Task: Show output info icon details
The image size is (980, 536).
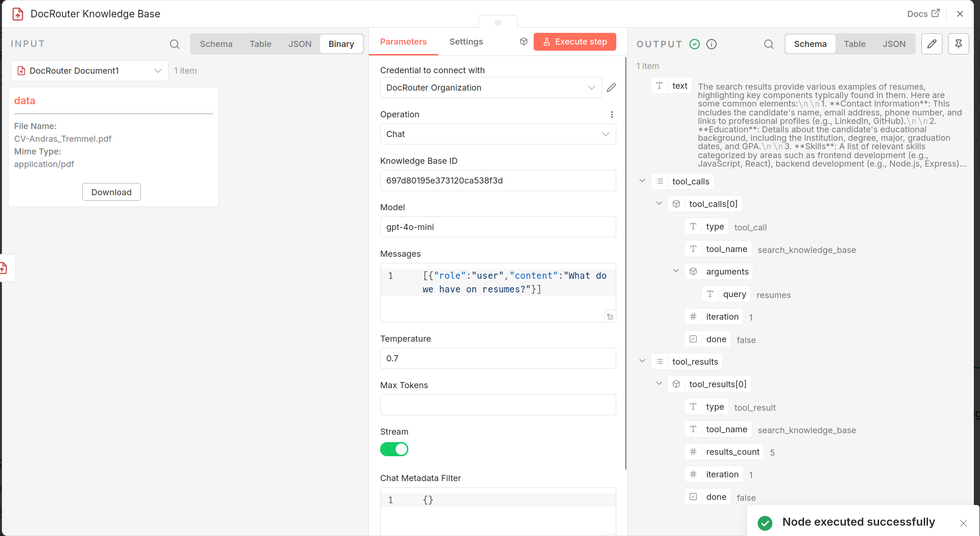Action: pos(712,44)
